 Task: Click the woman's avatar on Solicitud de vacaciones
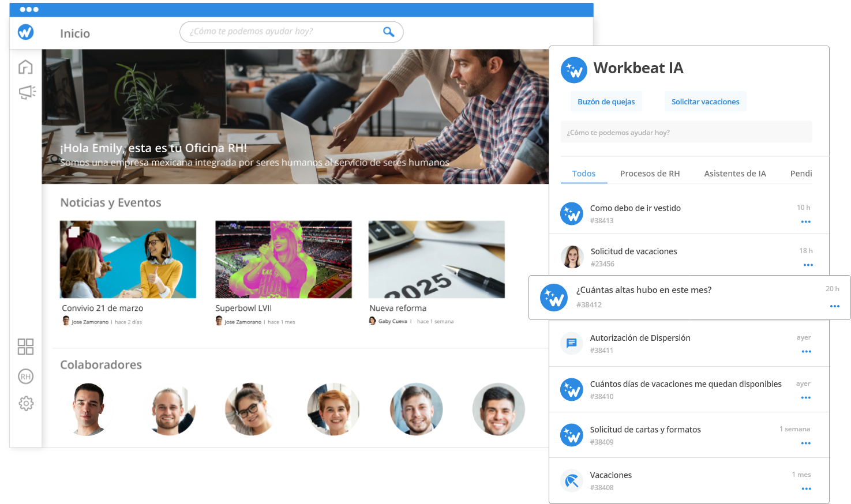click(x=572, y=257)
